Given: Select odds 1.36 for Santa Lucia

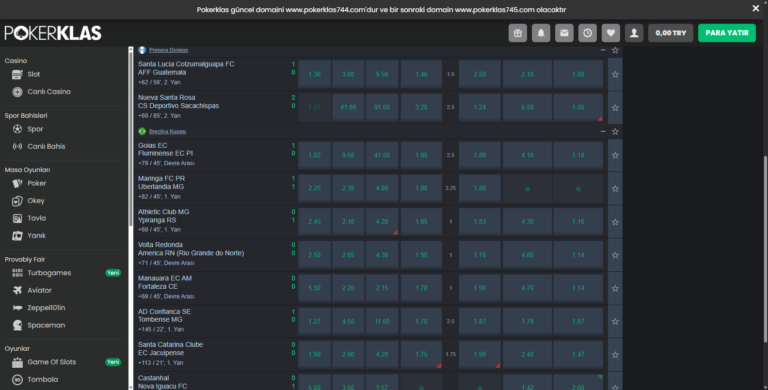Looking at the screenshot, I should click(314, 74).
